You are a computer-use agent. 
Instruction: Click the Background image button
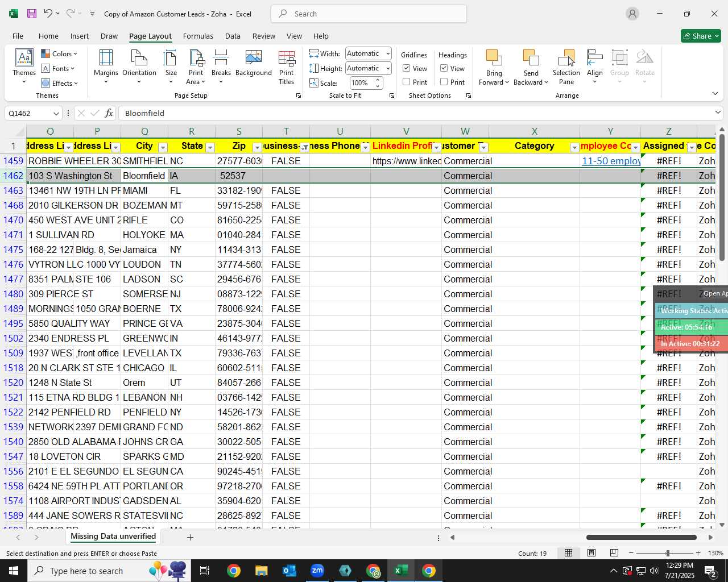coord(253,64)
